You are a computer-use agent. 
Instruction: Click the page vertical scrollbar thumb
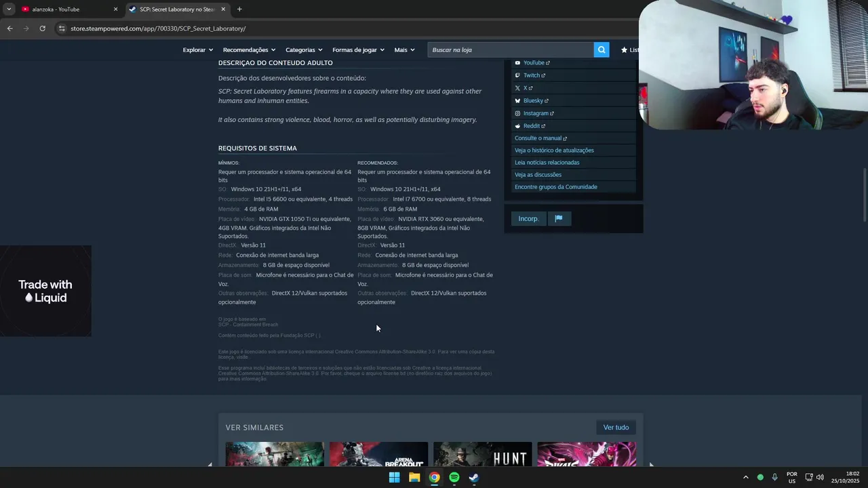coord(864,195)
